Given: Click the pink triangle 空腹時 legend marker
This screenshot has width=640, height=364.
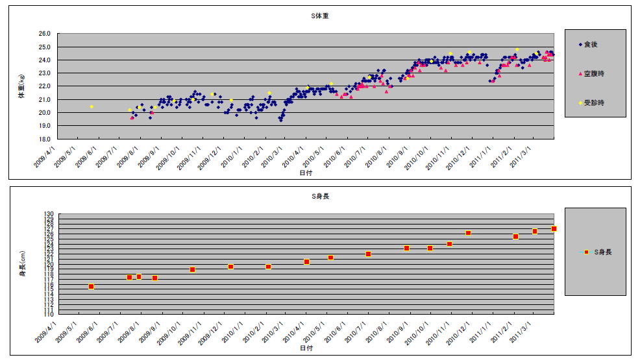Looking at the screenshot, I should tap(580, 73).
